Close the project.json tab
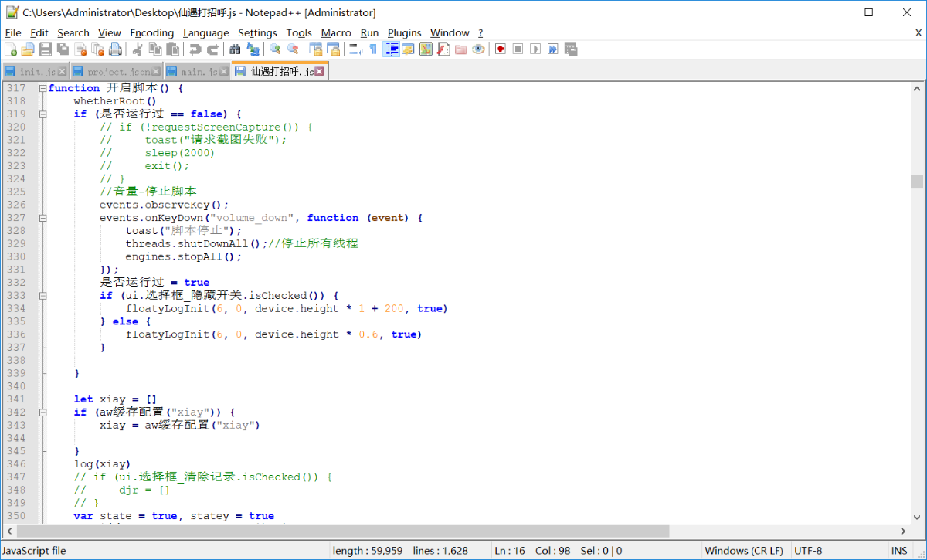927x560 pixels. point(156,72)
